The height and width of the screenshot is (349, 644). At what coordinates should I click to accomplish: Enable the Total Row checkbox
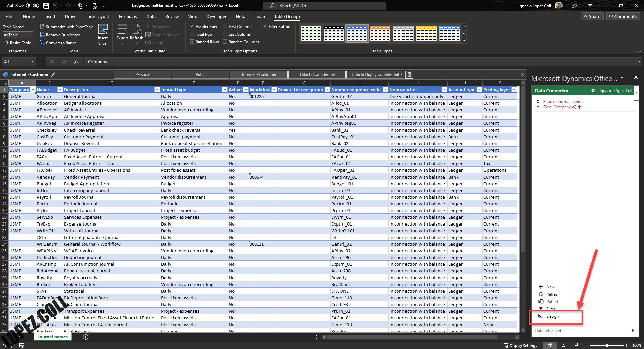[x=192, y=34]
